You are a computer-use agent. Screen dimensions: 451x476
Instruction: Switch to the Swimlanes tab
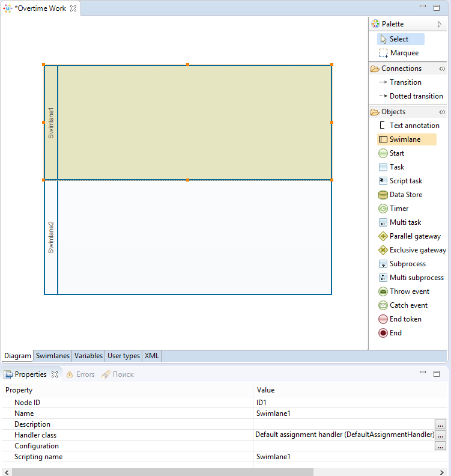click(53, 356)
